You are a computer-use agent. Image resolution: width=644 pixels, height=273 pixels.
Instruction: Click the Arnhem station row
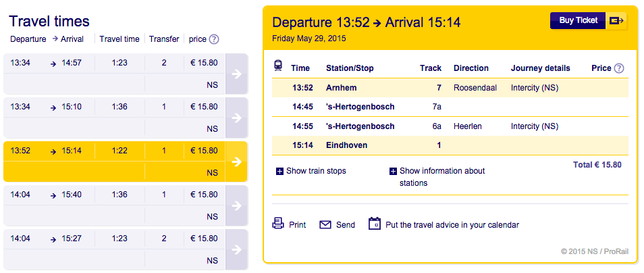tap(450, 88)
